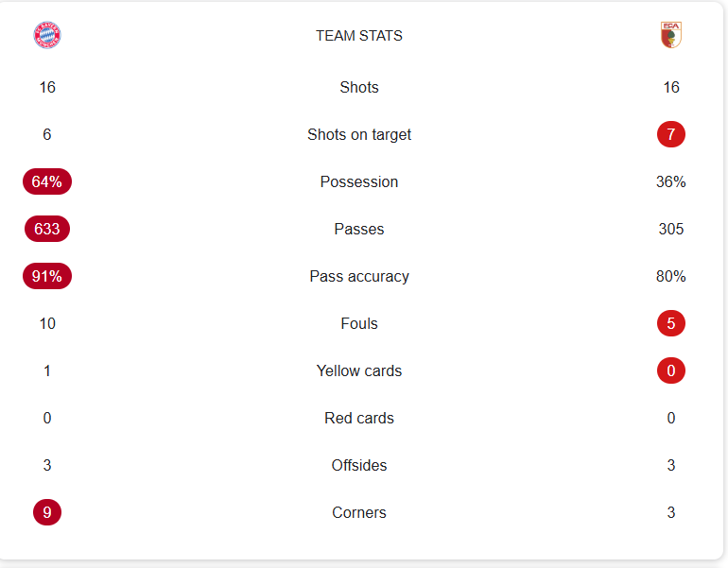Click Augsburg's highlighted 0 yellow cards badge
Image resolution: width=728 pixels, height=568 pixels.
(x=671, y=370)
